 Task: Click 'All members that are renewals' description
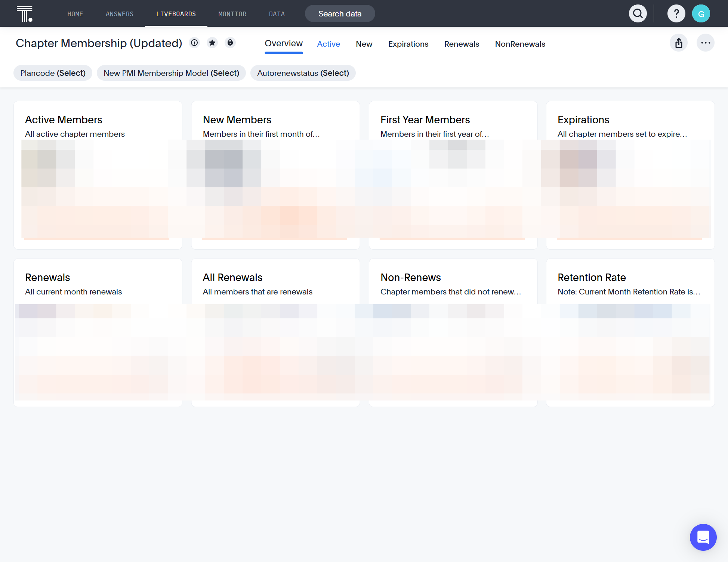257,292
